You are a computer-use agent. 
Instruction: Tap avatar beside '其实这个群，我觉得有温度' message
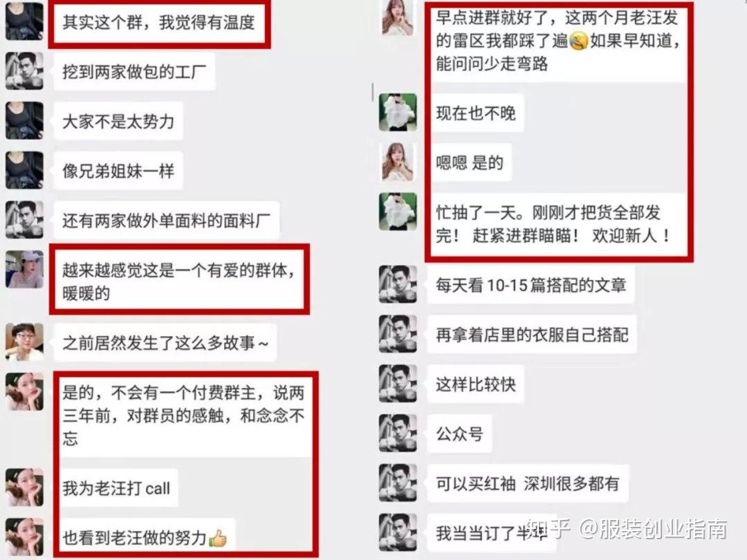tap(24, 21)
